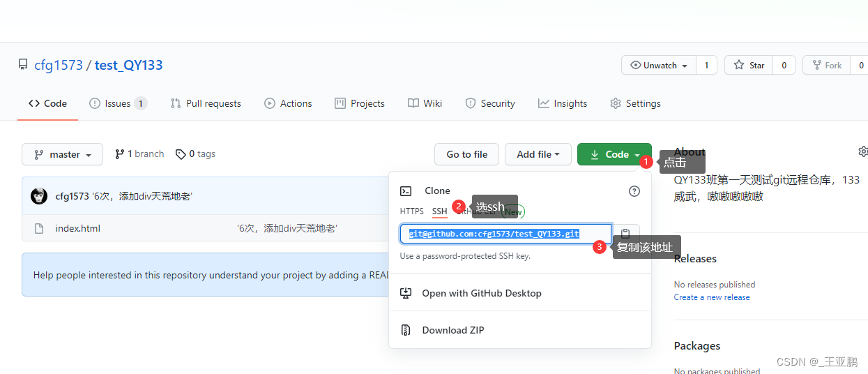Click the Clone terminal icon
The height and width of the screenshot is (374, 868).
pos(406,190)
